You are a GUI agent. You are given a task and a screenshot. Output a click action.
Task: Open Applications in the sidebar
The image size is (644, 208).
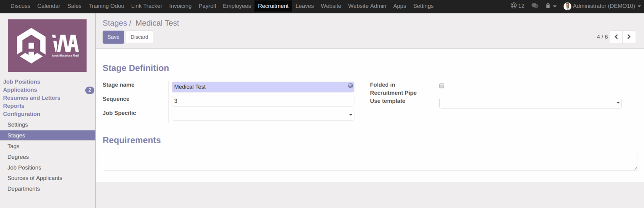[x=20, y=90]
